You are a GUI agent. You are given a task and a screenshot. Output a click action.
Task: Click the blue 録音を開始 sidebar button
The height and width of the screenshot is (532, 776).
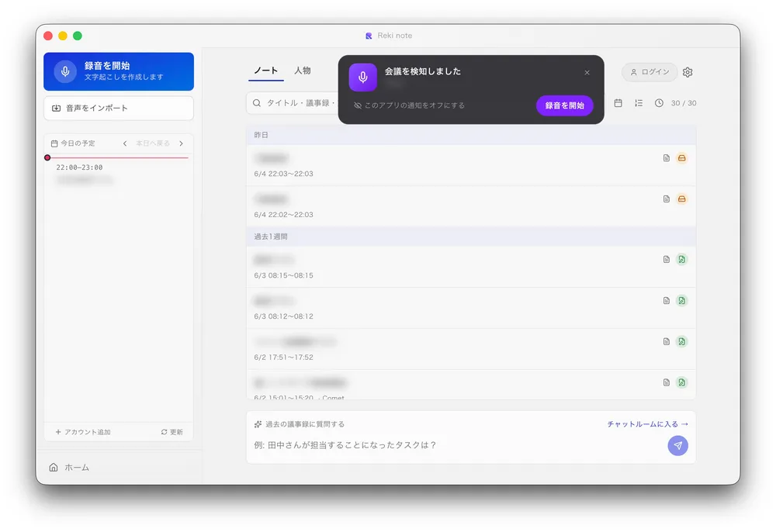click(119, 71)
